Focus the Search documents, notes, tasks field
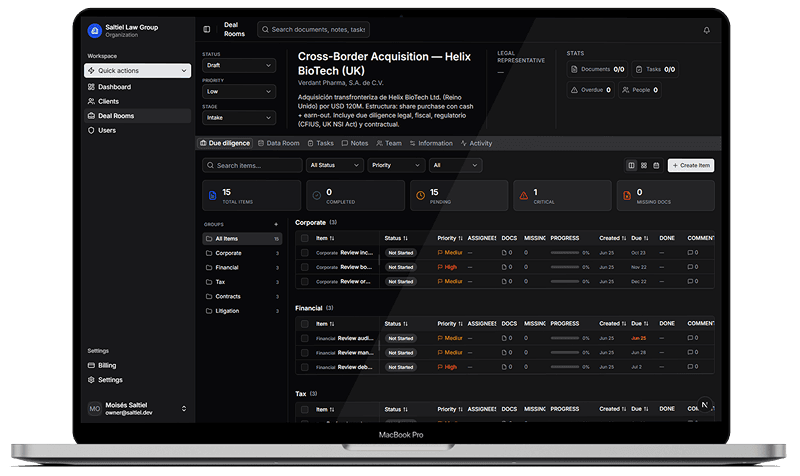This screenshot has height=476, width=800. (313, 30)
